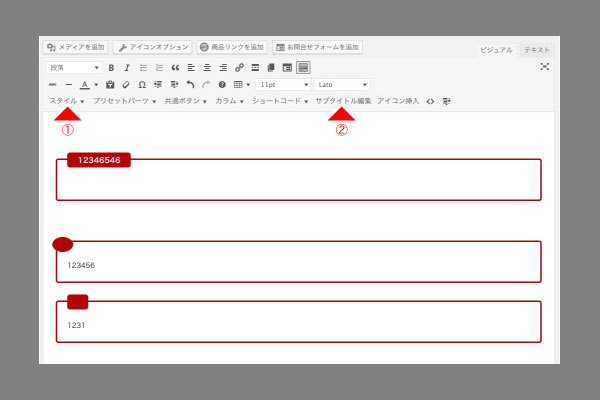
Task: Insert a horizontal line
Action: 68,85
